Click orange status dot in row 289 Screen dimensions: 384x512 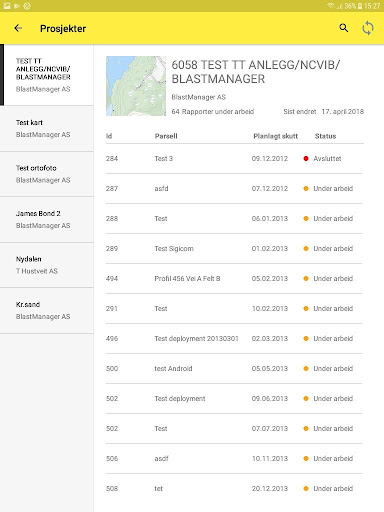(306, 249)
